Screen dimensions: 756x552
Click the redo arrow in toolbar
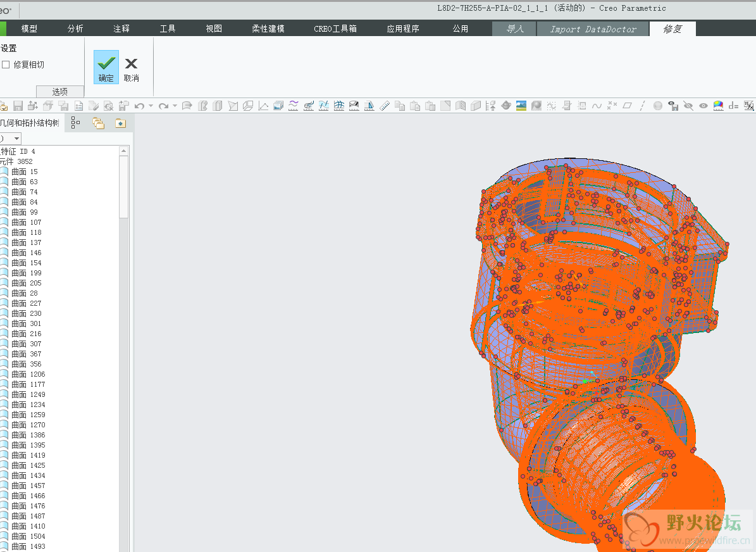pyautogui.click(x=163, y=106)
